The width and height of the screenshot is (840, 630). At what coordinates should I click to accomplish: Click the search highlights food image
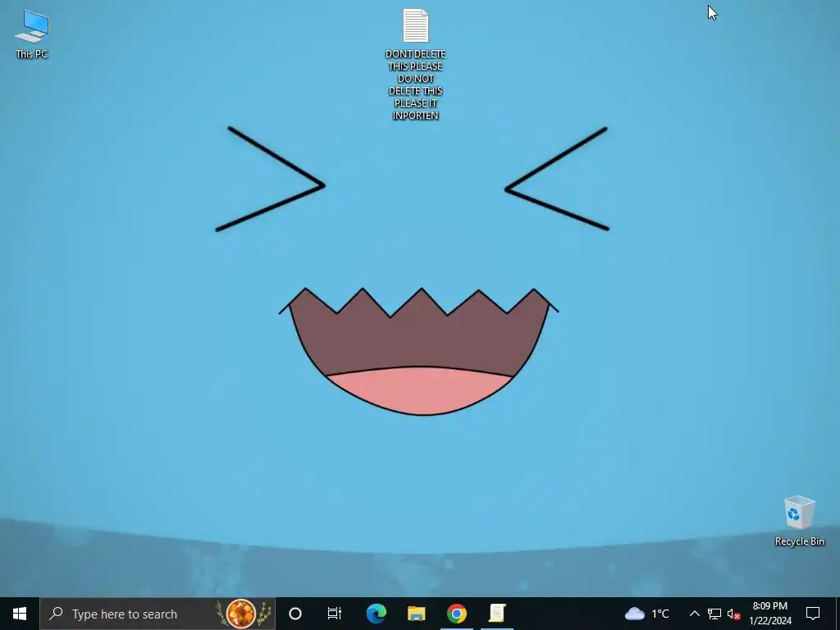tap(243, 614)
